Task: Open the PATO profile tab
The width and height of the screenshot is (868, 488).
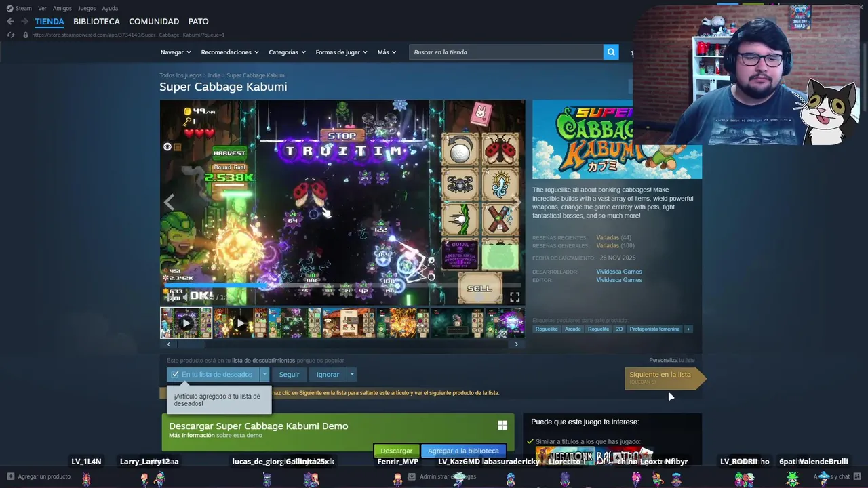Action: tap(198, 22)
